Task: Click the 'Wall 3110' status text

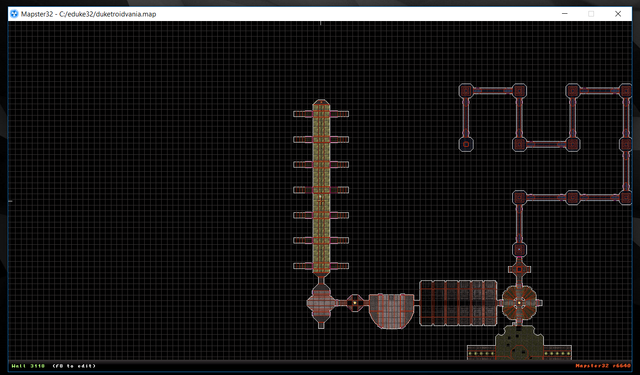Action: point(28,366)
